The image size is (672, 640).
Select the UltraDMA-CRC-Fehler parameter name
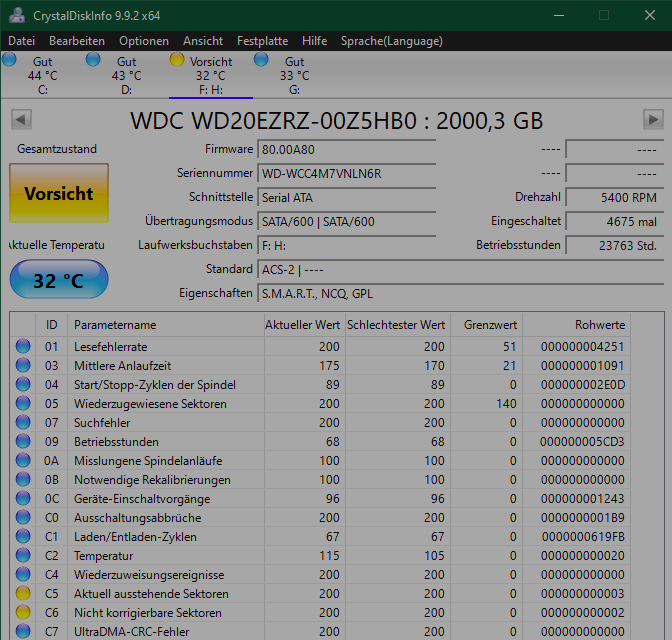[x=132, y=632]
